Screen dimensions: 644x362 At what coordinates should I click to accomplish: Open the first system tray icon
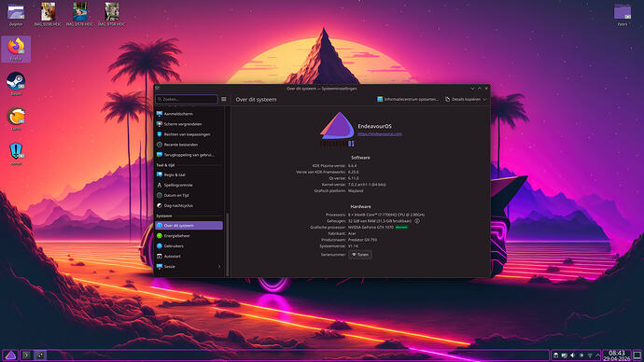point(555,355)
